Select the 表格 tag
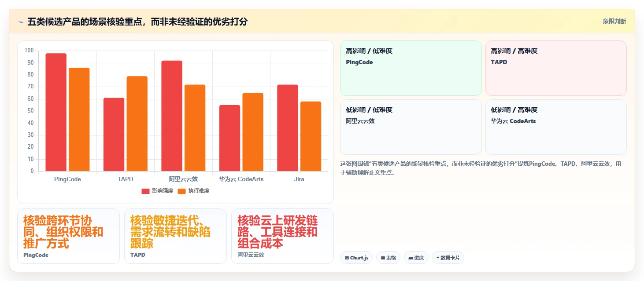This screenshot has height=281, width=644. [x=388, y=258]
